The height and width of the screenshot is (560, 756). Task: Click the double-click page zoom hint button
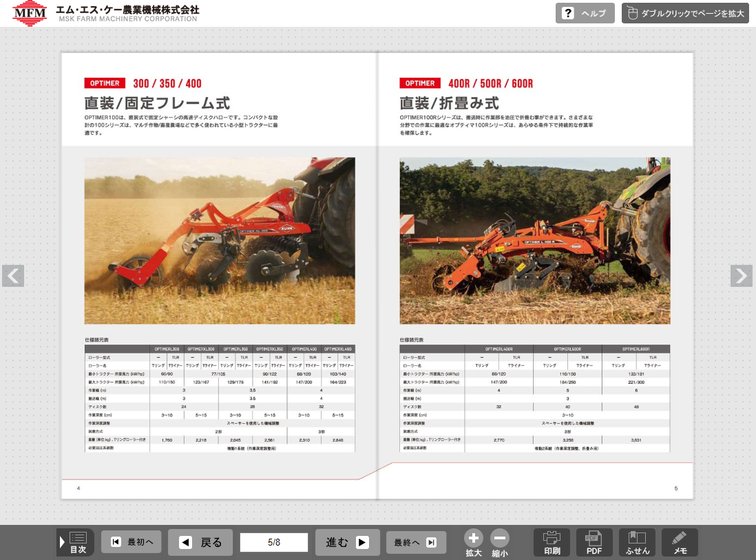click(x=685, y=13)
